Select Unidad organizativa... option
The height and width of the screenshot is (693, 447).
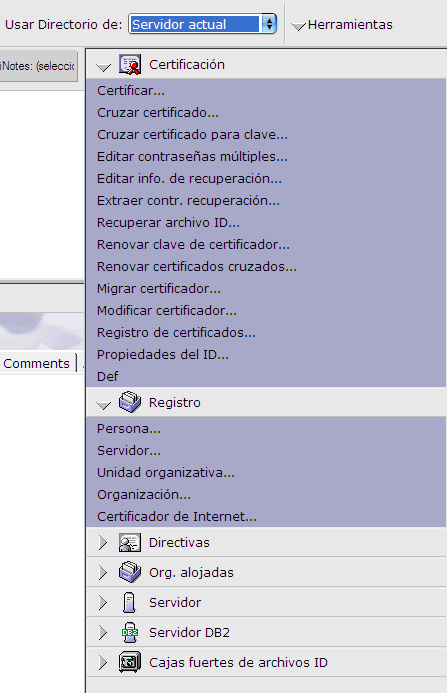(166, 472)
